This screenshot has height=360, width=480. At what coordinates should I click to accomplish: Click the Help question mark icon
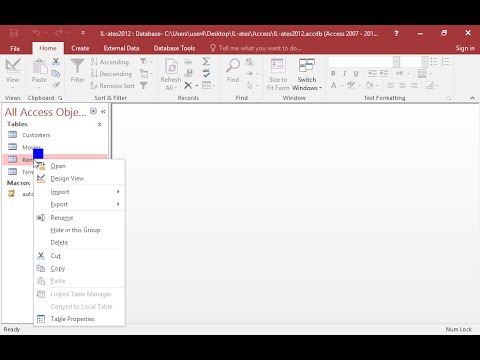(x=396, y=33)
